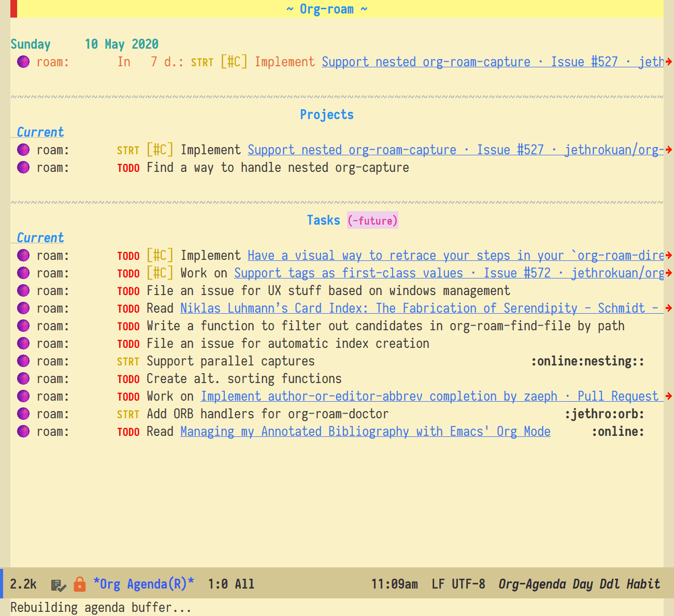Click the ':online:' tag on the bibliography row
Screen dimensions: 674x616
pos(618,432)
